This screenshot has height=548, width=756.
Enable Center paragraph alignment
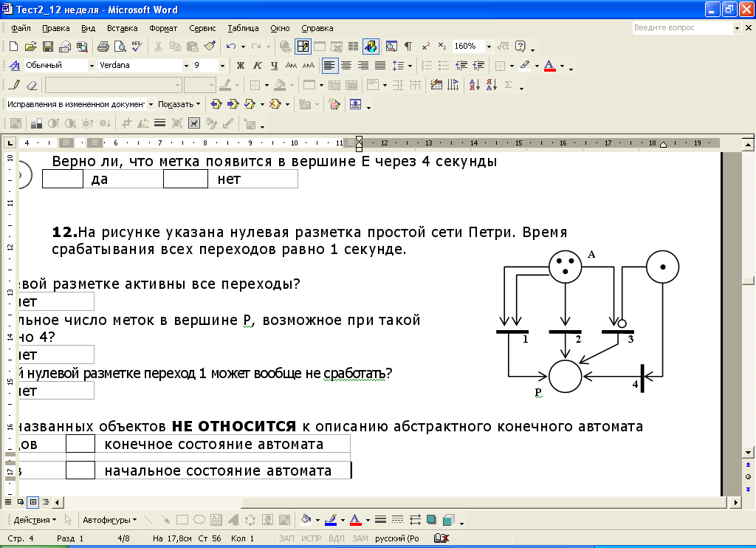point(346,66)
